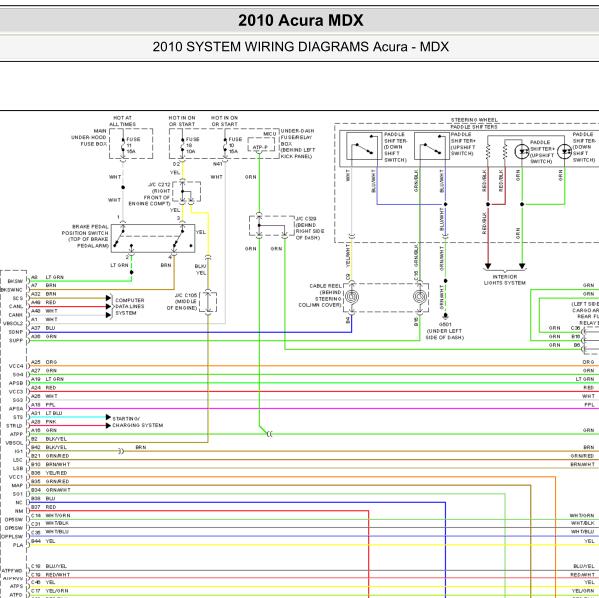The height and width of the screenshot is (598, 599).
Task: Click the "VCC4" signal name
Action: click(16, 366)
